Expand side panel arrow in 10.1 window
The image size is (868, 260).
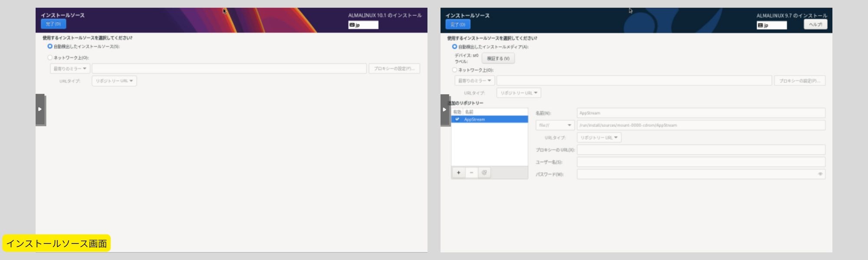point(40,109)
